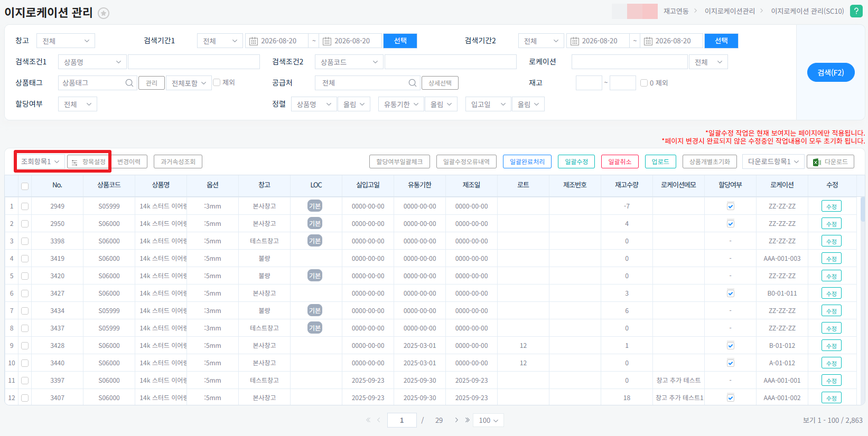868x436 pixels.
Task: Open the 다운로드항목1 dropdown
Action: point(773,162)
